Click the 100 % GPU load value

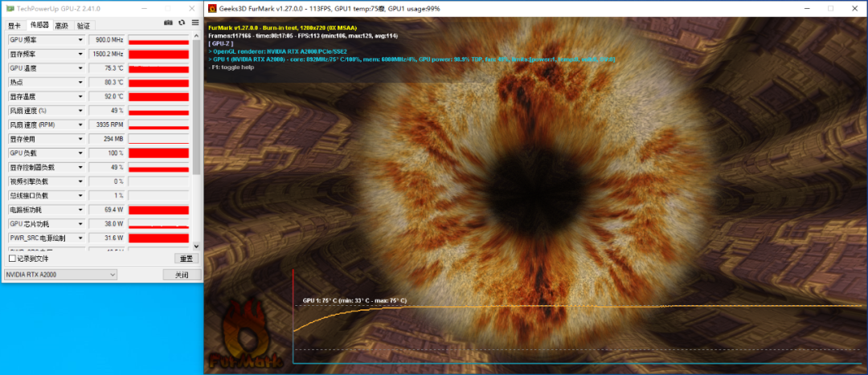(107, 153)
